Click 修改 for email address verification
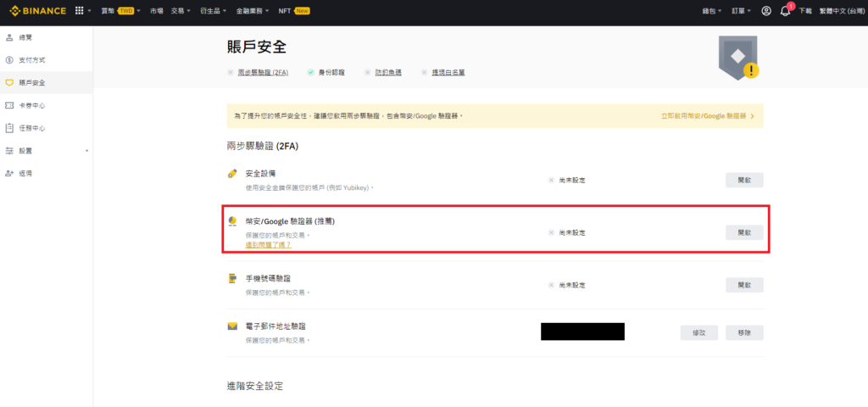This screenshot has width=868, height=407. pos(699,332)
